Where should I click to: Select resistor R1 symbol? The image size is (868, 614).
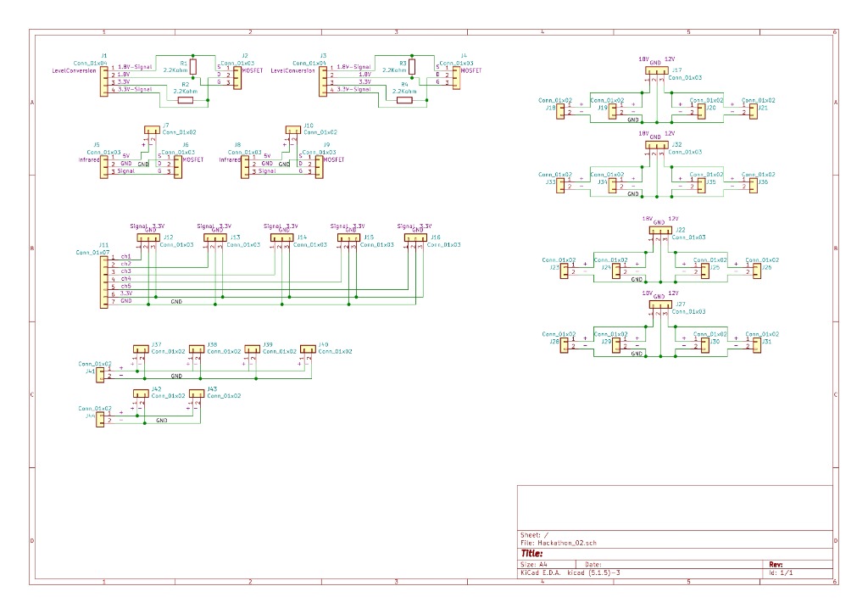pyautogui.click(x=193, y=66)
